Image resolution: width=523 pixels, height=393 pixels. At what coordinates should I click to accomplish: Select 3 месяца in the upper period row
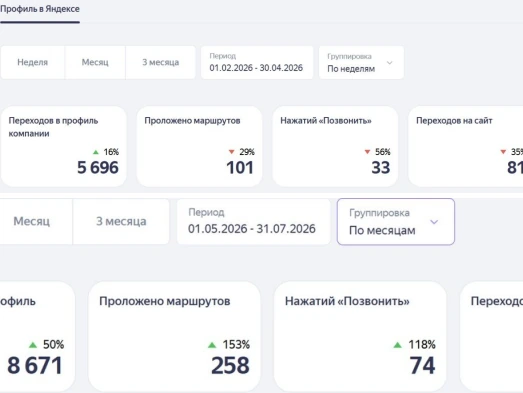pyautogui.click(x=160, y=62)
